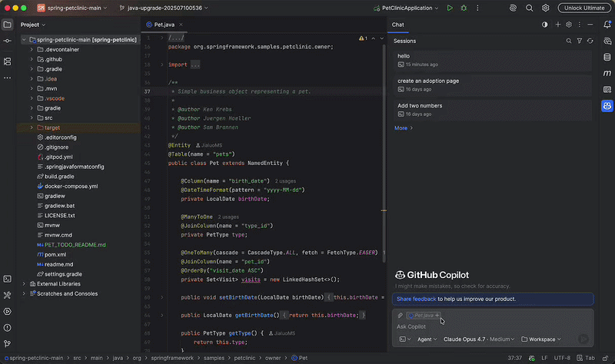The image size is (615, 364).
Task: Click the LF line separator status entry
Action: pyautogui.click(x=544, y=358)
